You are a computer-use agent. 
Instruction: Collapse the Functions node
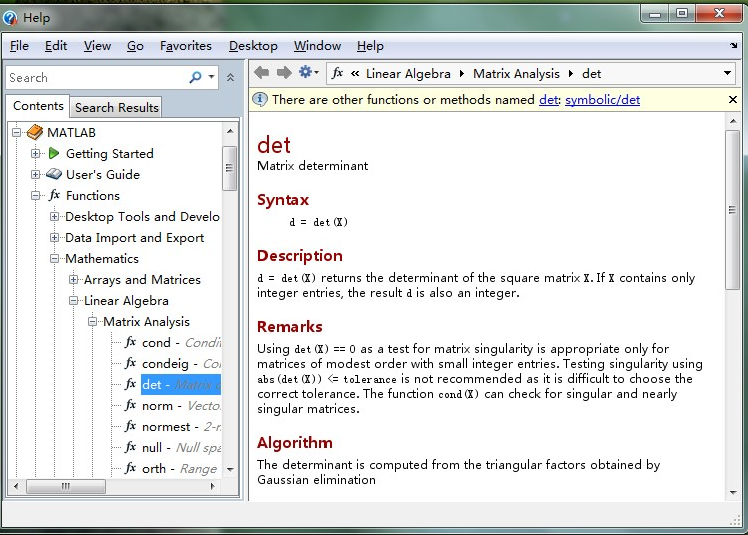click(x=35, y=195)
